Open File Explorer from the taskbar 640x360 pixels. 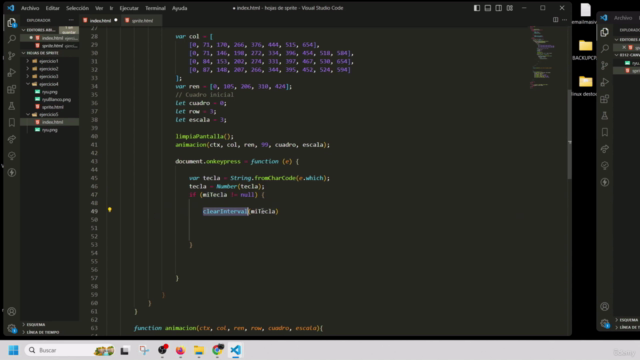click(199, 350)
